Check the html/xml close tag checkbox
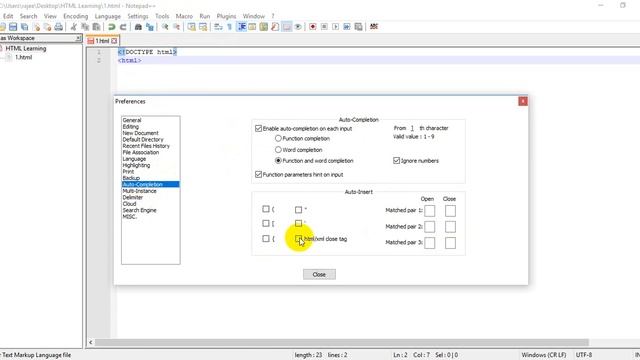 298,238
